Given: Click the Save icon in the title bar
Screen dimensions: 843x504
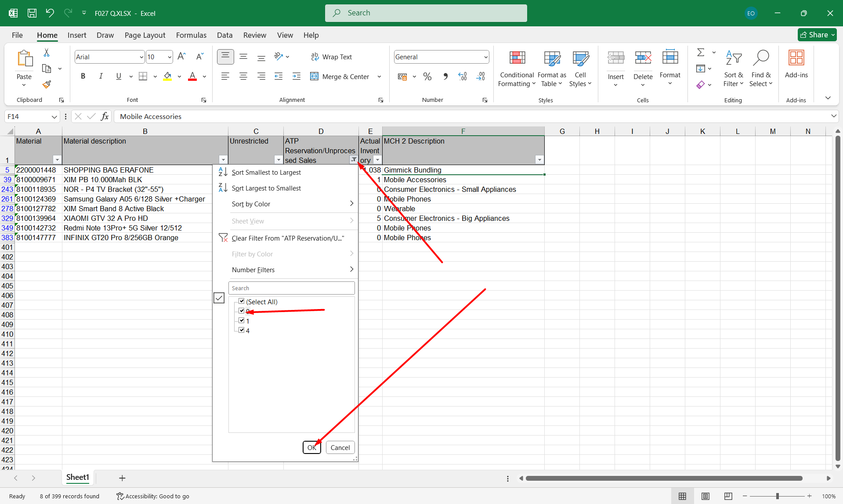Looking at the screenshot, I should click(32, 13).
